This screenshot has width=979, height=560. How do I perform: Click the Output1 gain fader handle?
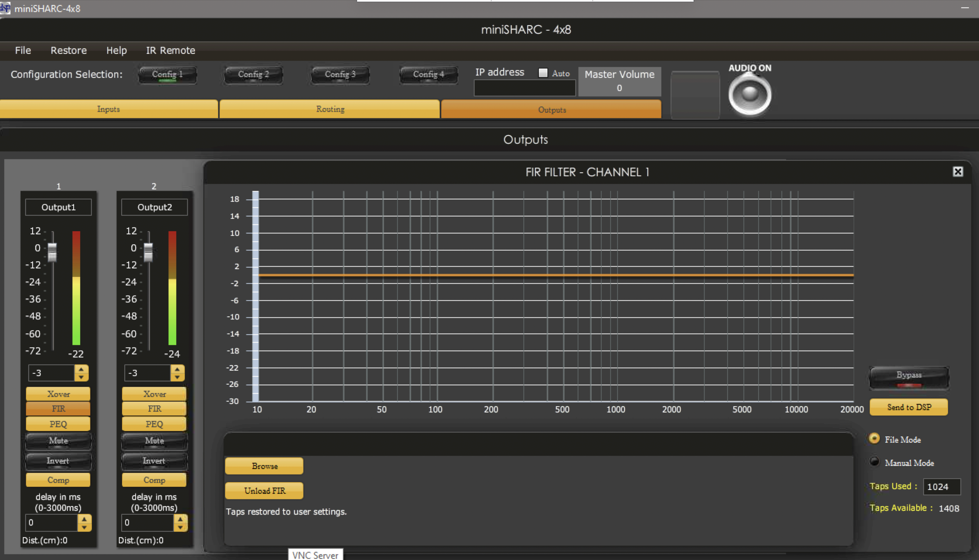pos(52,252)
